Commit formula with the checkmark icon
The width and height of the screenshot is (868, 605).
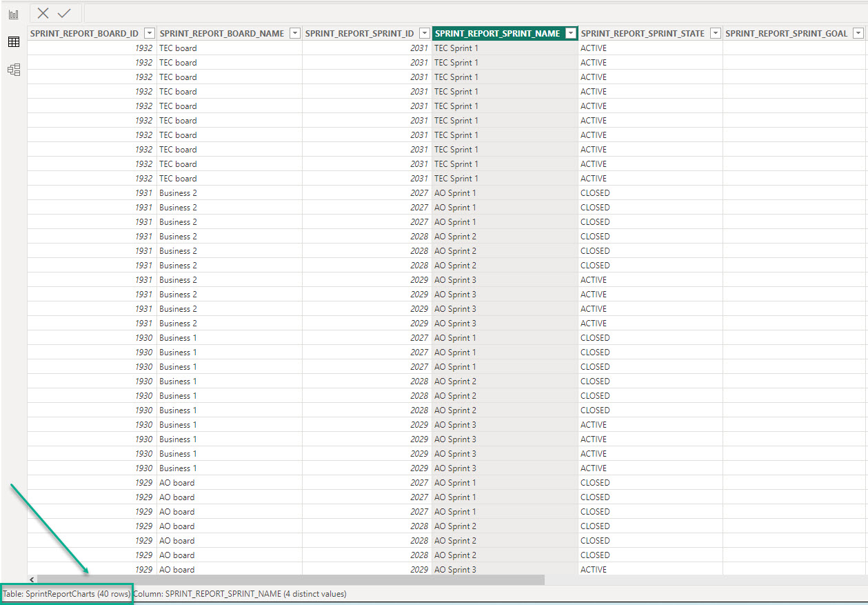click(x=64, y=13)
